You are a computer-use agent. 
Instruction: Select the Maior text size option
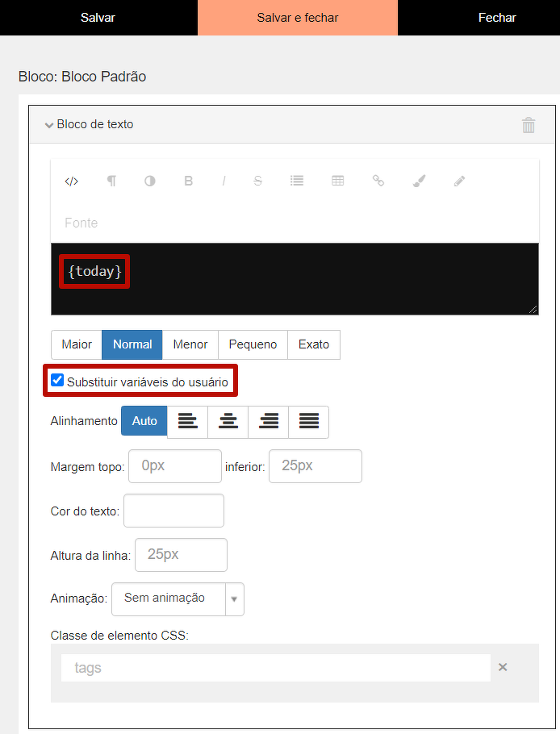pyautogui.click(x=77, y=344)
